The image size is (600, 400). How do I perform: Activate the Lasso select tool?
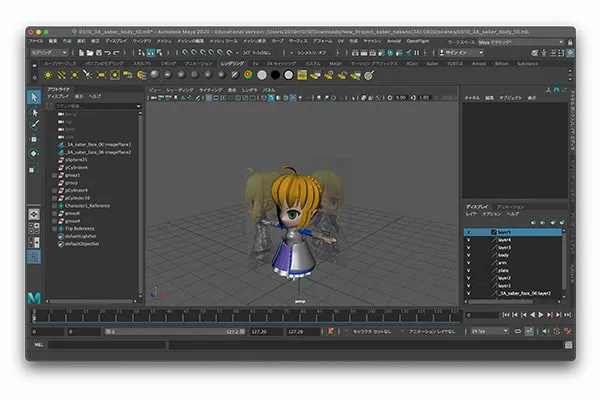click(34, 112)
